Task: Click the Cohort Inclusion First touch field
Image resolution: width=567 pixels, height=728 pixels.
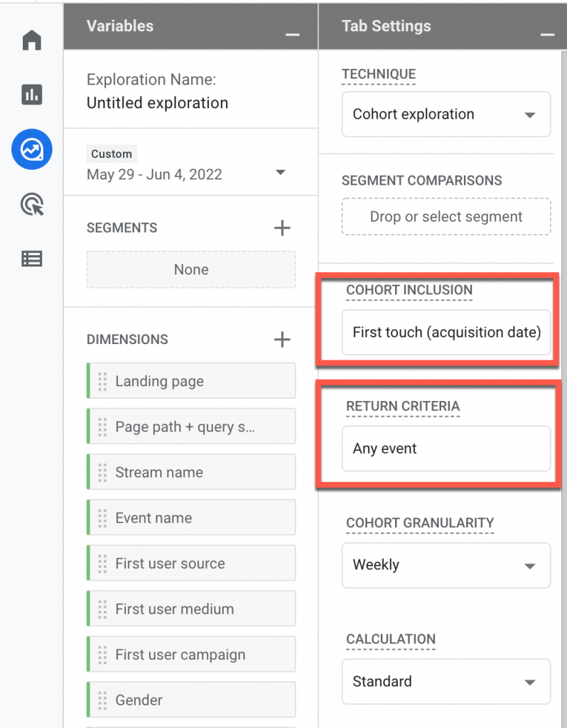Action: (446, 333)
